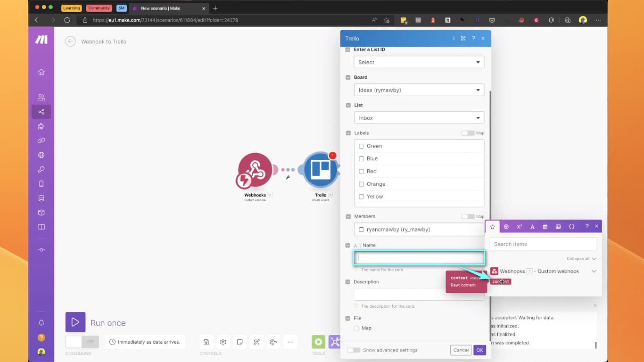Screen dimensions: 644x362
Task: Check the Blue label checkbox
Action: point(362,159)
